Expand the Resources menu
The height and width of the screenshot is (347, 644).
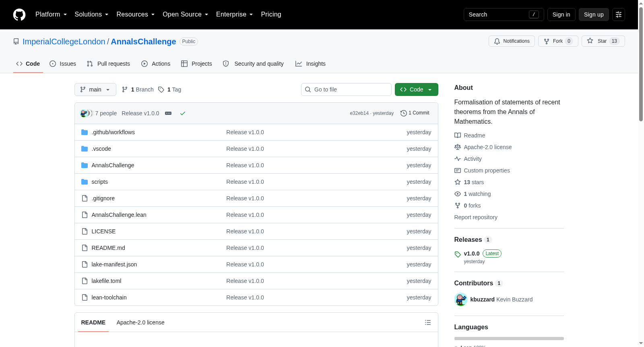click(135, 15)
